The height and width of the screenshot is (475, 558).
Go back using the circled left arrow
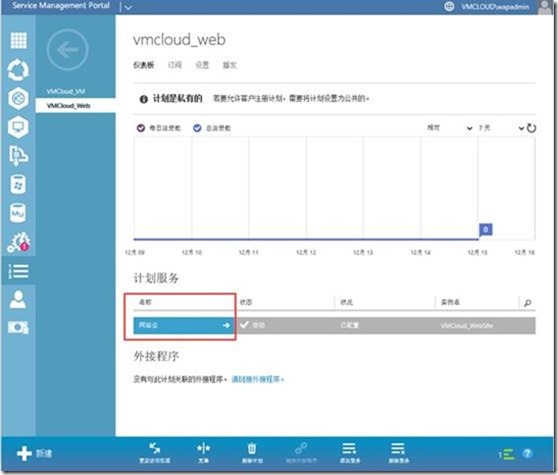(x=68, y=50)
